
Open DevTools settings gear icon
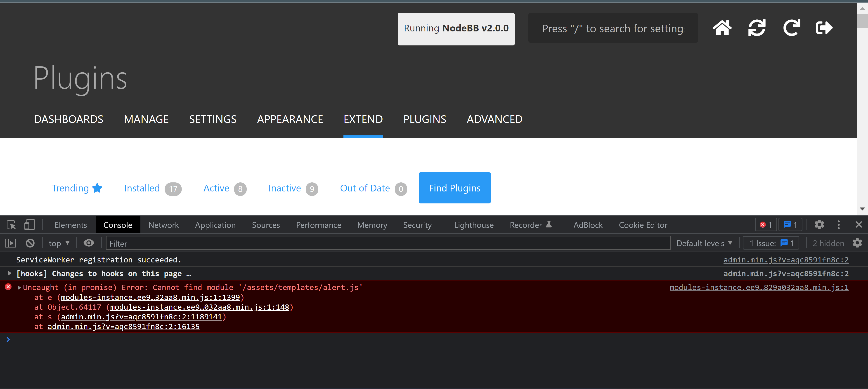819,225
